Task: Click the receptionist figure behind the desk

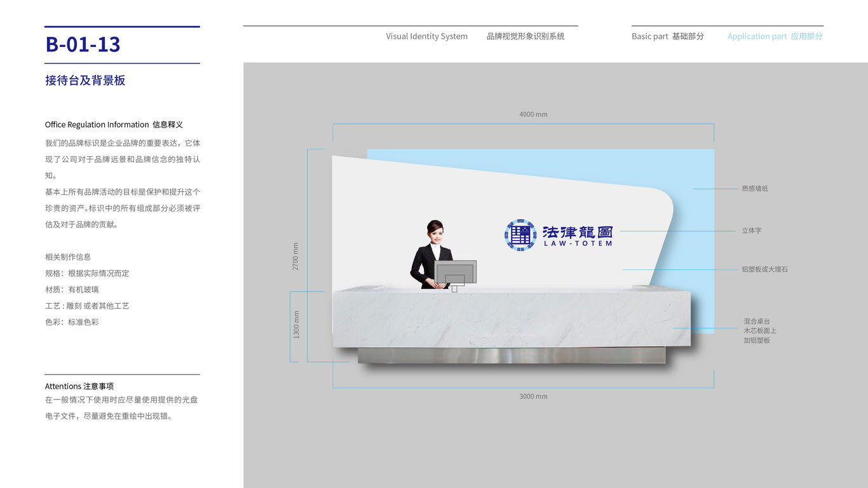Action: [x=431, y=255]
